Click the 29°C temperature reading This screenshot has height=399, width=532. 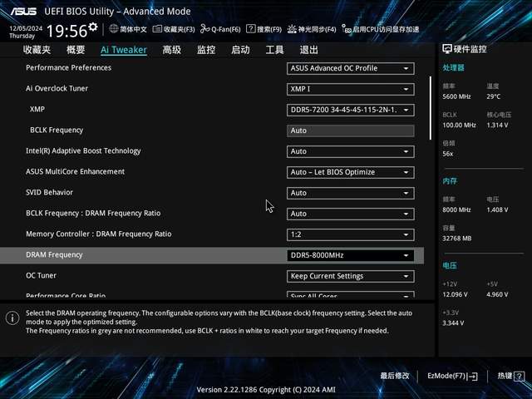tap(493, 96)
